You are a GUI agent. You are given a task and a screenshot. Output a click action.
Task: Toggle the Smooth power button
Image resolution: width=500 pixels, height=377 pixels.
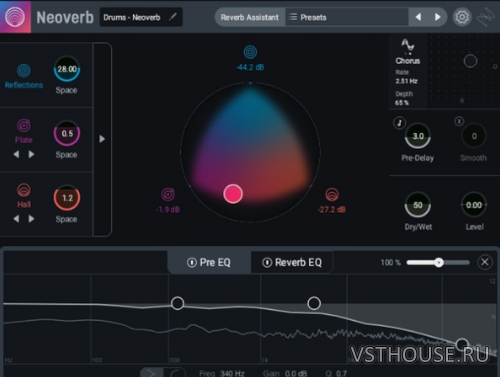(459, 121)
